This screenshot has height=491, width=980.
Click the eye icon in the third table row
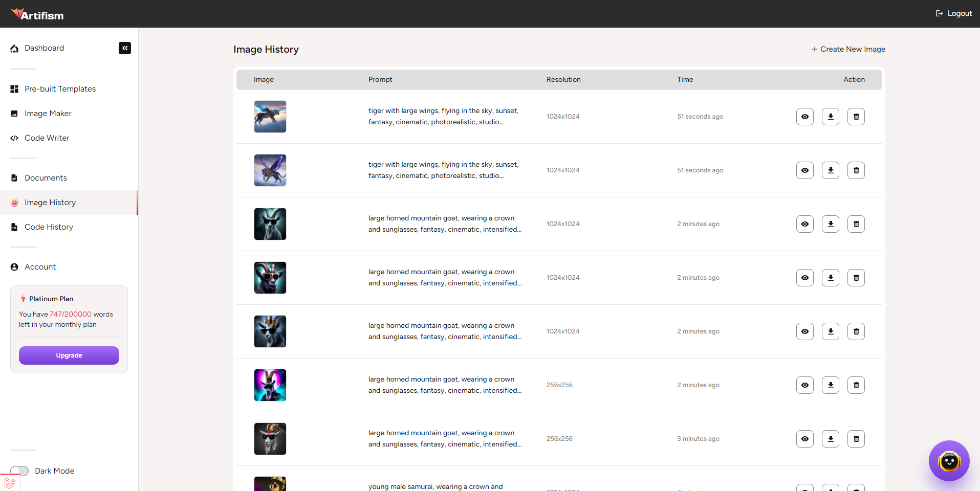[x=805, y=224]
